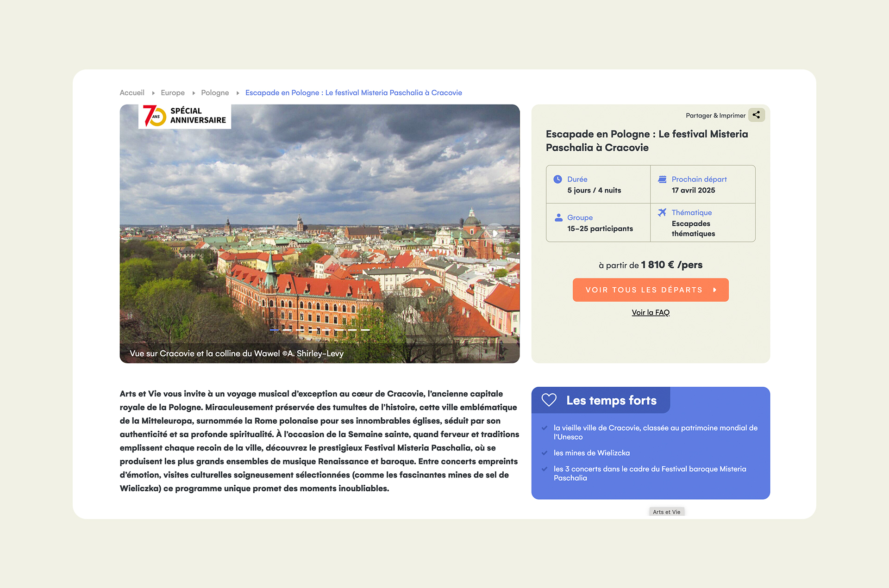Open the Accueil breadcrumb link
Viewport: 889px width, 588px height.
tap(132, 93)
